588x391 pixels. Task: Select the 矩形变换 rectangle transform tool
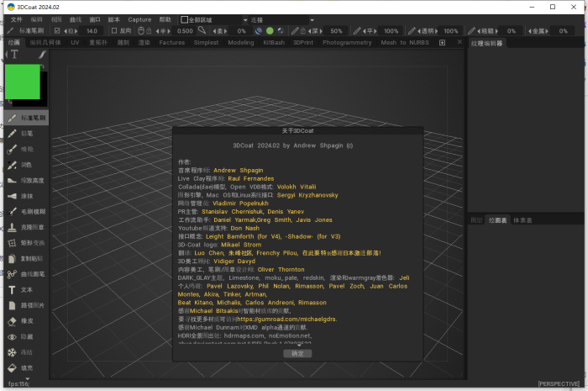point(27,243)
